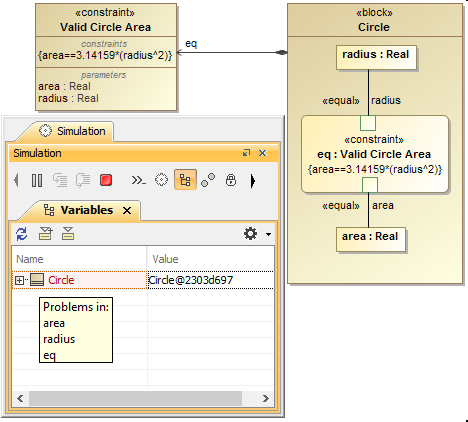This screenshot has height=422, width=468.
Task: Click the horizontal scrollbar thumb
Action: (135, 398)
